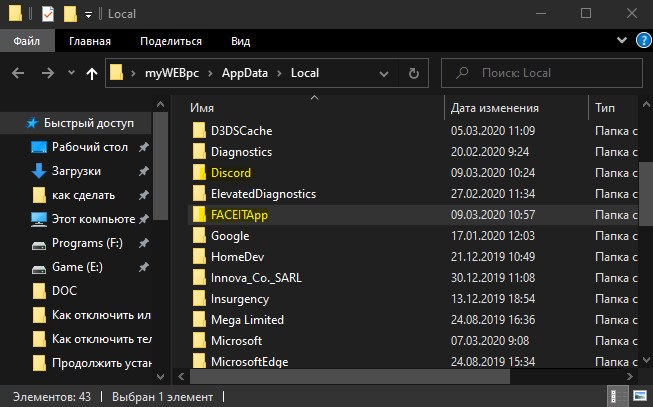Expand the ribbon with the chevron
The height and width of the screenshot is (407, 653).
click(622, 40)
